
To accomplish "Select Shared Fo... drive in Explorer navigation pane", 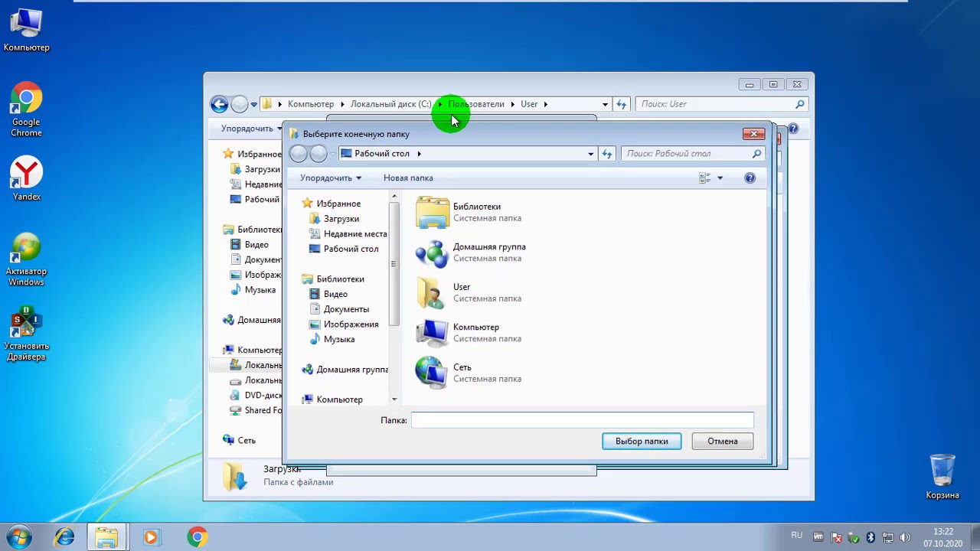I will coord(256,410).
